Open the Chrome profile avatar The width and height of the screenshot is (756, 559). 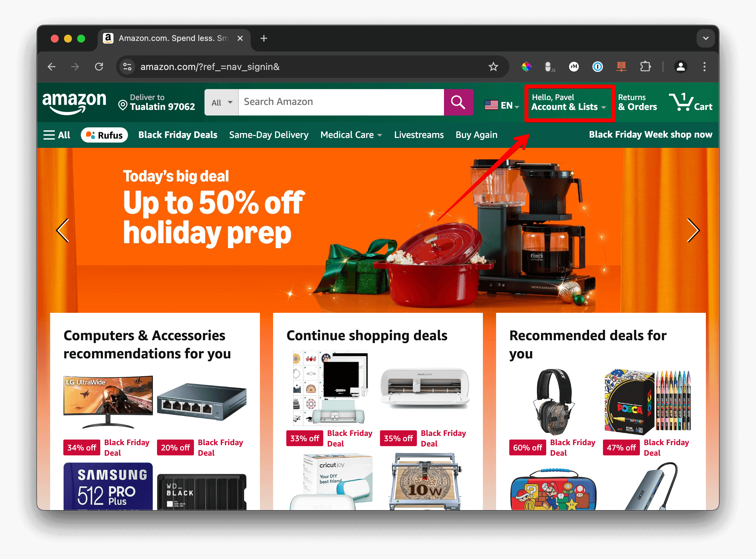tap(680, 67)
